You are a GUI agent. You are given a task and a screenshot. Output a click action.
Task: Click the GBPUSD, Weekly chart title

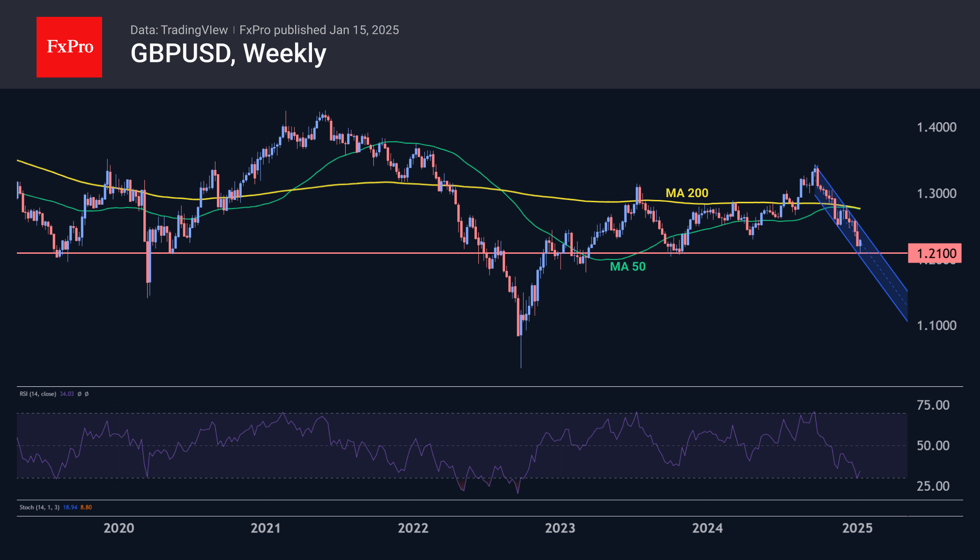(228, 53)
